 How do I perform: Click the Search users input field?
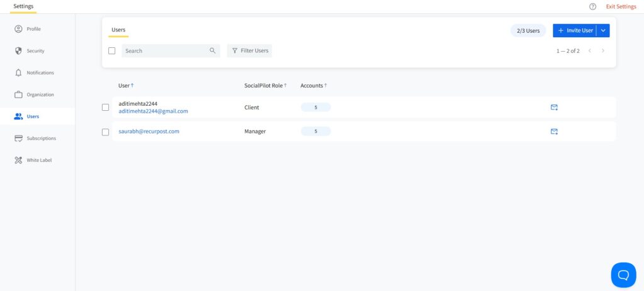(x=171, y=50)
